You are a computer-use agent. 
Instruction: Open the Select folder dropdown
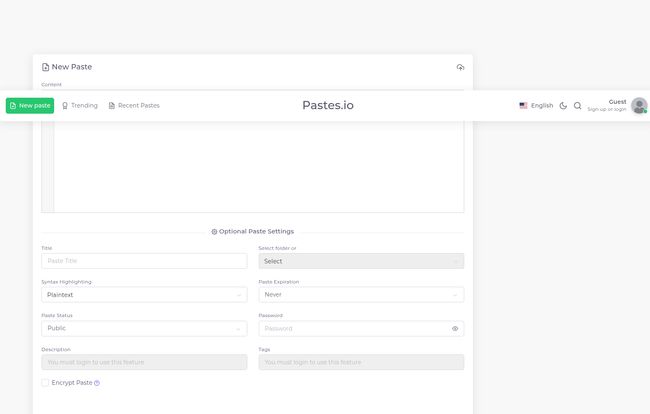pos(361,261)
